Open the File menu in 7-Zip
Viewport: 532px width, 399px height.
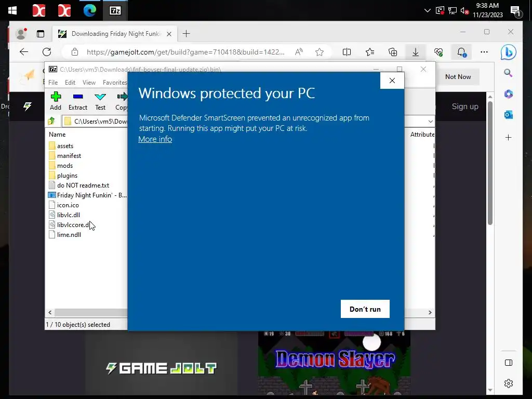[53, 83]
